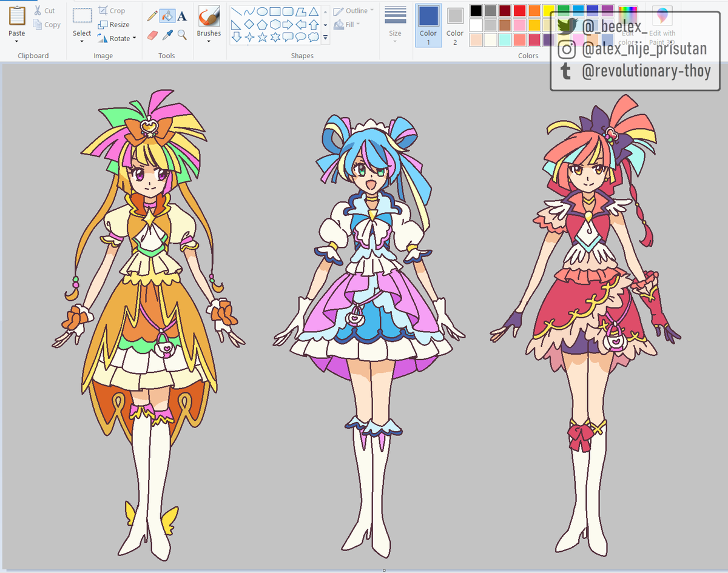Image resolution: width=728 pixels, height=573 pixels.
Task: Open the Select dropdown arrow
Action: [x=82, y=41]
